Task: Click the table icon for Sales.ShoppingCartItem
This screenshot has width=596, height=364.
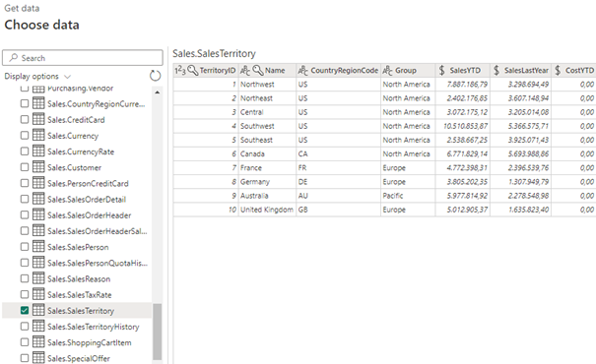Action: (38, 342)
